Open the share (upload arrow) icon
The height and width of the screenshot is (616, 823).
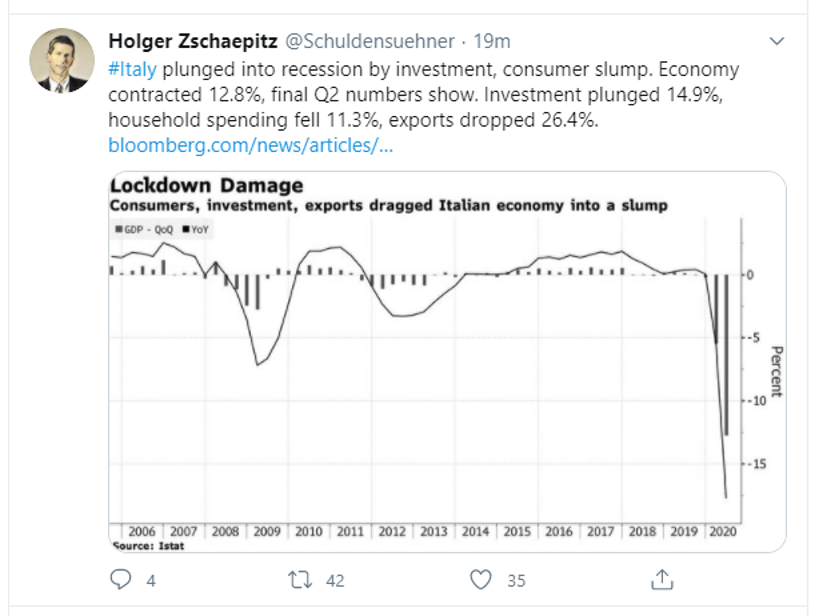(x=660, y=577)
